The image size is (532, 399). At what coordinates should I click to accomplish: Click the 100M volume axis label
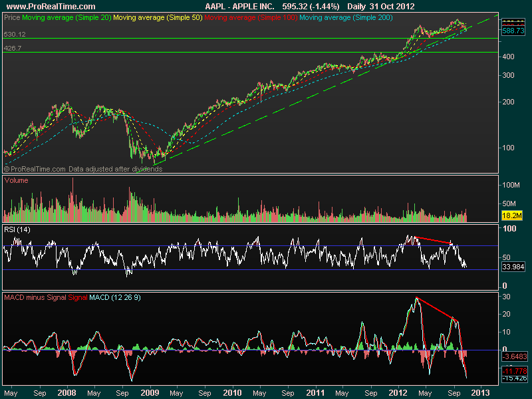coord(511,185)
